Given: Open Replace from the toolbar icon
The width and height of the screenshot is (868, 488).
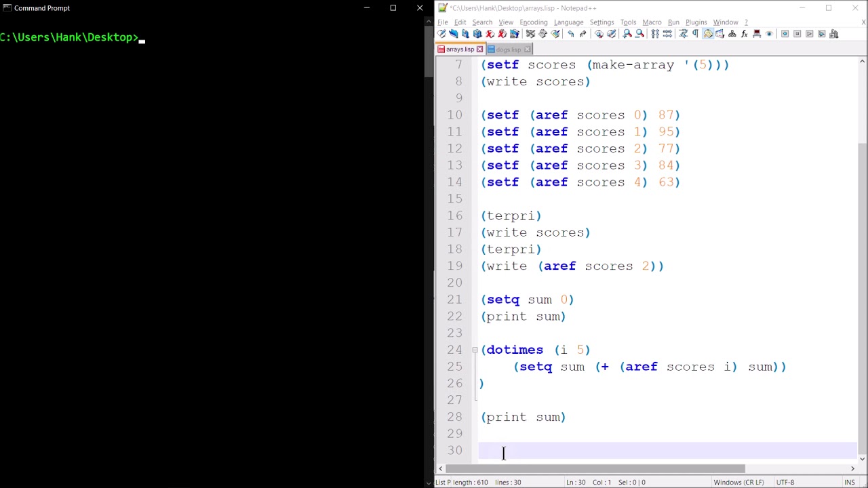Looking at the screenshot, I should [611, 34].
